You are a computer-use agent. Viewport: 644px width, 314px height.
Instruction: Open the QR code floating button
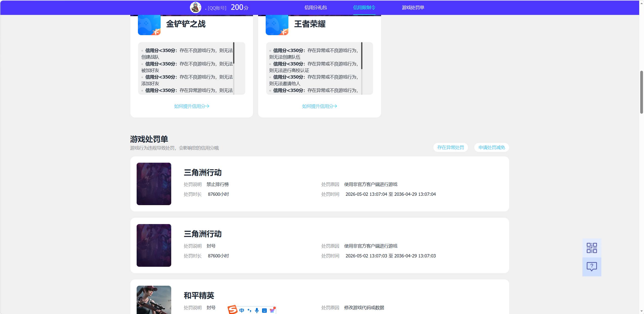(x=591, y=248)
